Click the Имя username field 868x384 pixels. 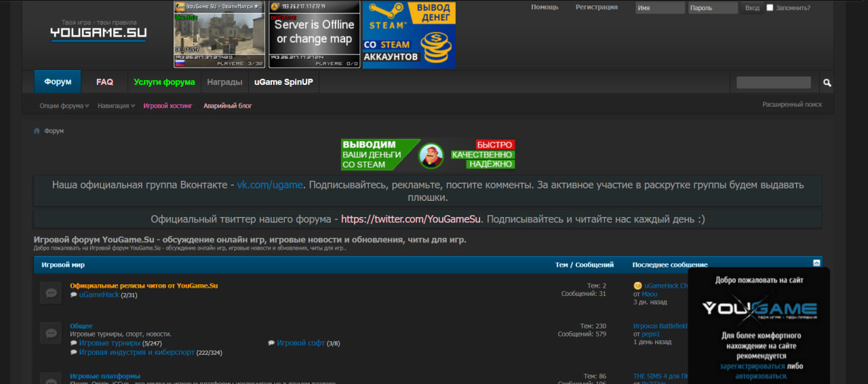point(660,8)
